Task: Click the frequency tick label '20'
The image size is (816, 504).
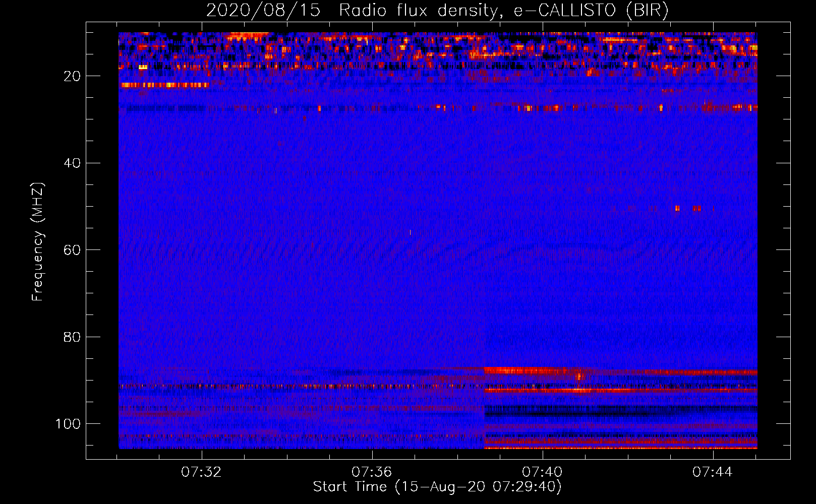Action: 72,76
